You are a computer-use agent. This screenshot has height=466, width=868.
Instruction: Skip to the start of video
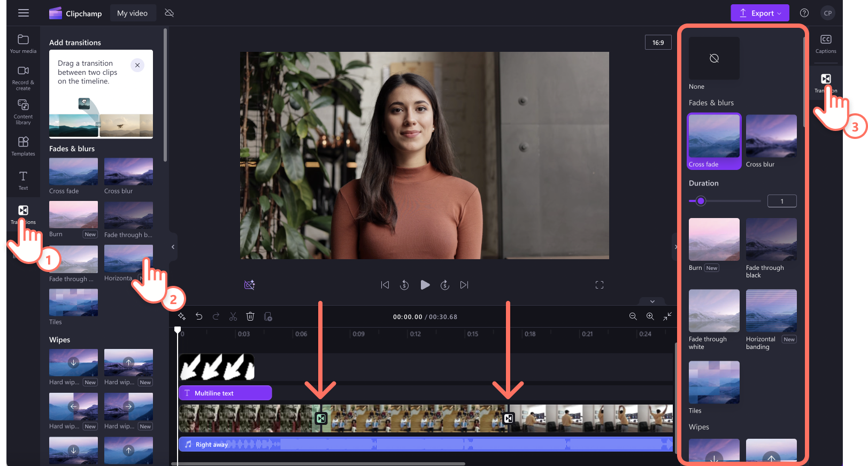tap(385, 285)
